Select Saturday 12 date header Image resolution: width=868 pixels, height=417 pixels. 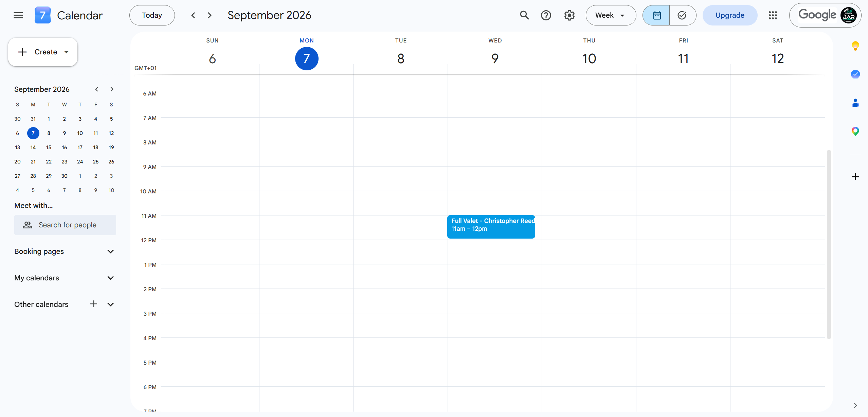pyautogui.click(x=778, y=59)
